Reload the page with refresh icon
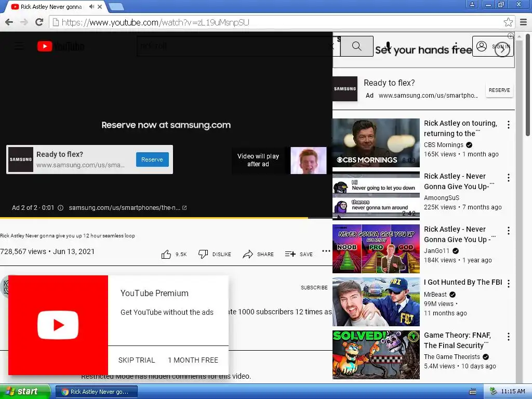The image size is (532, 399). tap(39, 22)
